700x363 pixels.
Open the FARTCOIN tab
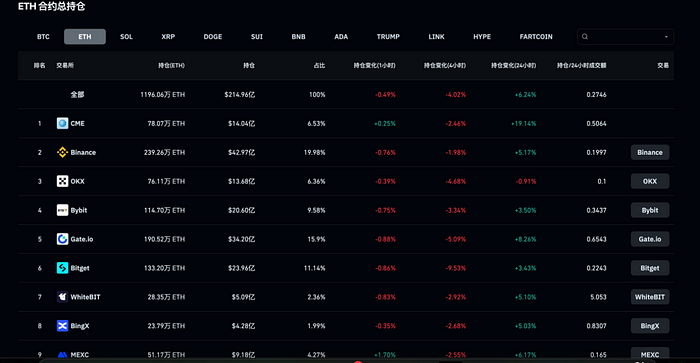click(x=536, y=37)
